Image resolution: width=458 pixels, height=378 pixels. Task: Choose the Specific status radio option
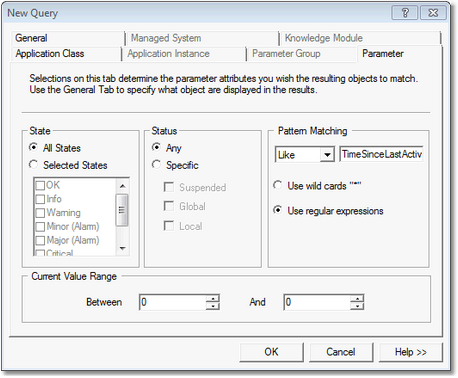[x=156, y=165]
